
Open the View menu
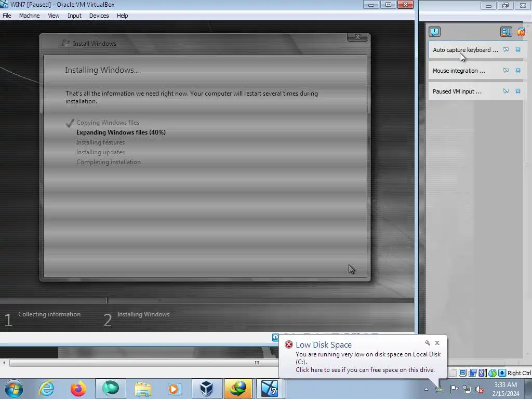pyautogui.click(x=54, y=16)
